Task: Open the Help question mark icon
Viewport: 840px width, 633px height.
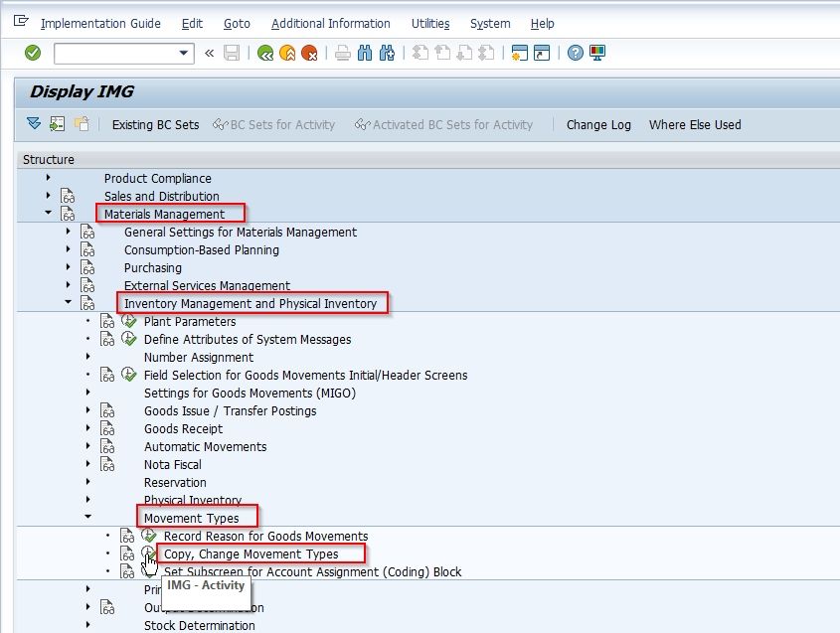Action: 576,53
